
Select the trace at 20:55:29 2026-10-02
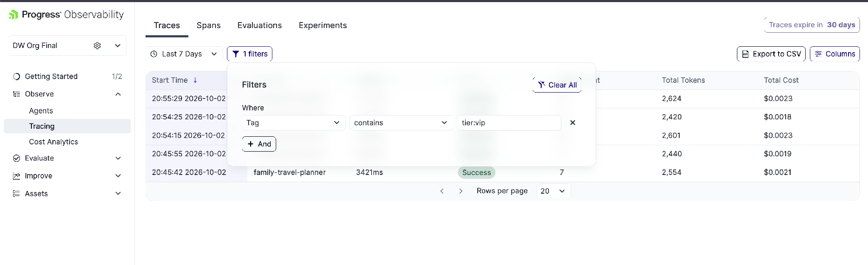[x=189, y=99]
